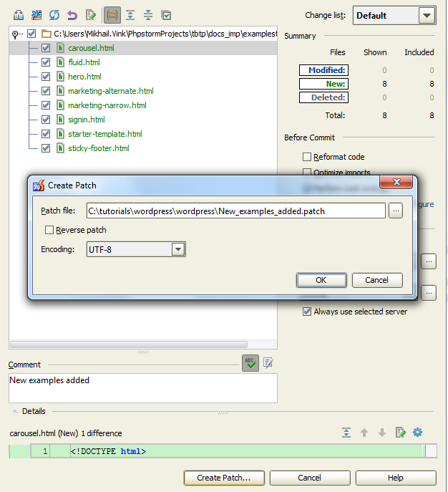Screen dimensions: 448x492
Task: Toggle Always use selected server checkbox
Action: click(307, 312)
